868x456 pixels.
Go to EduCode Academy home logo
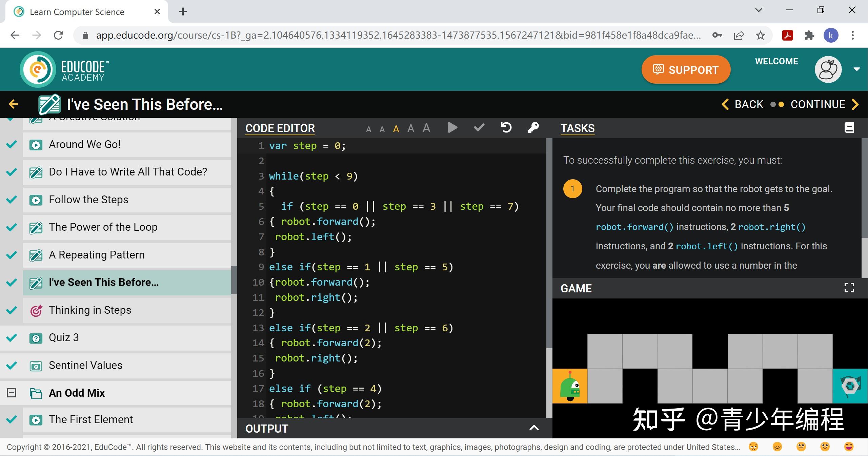click(64, 69)
